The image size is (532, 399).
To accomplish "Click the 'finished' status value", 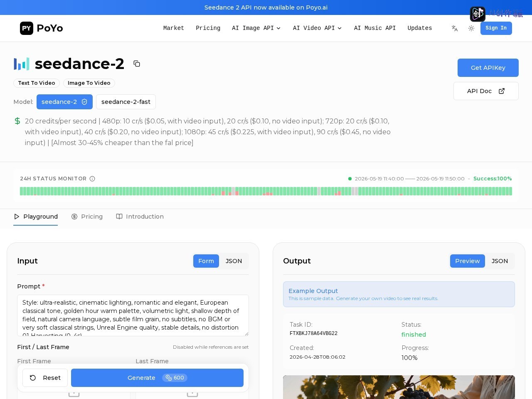I will (414, 335).
